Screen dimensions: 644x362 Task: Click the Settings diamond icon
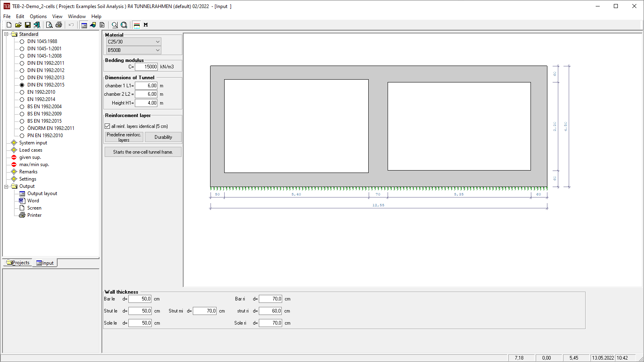coord(14,179)
